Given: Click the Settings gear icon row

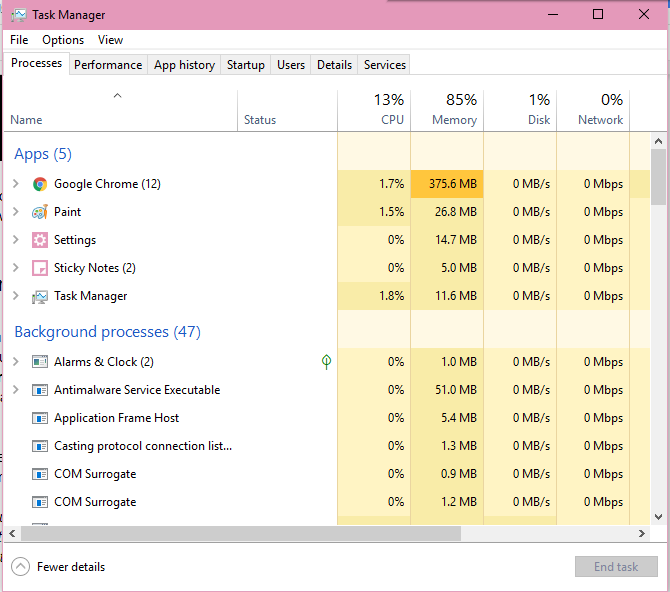Looking at the screenshot, I should 40,240.
